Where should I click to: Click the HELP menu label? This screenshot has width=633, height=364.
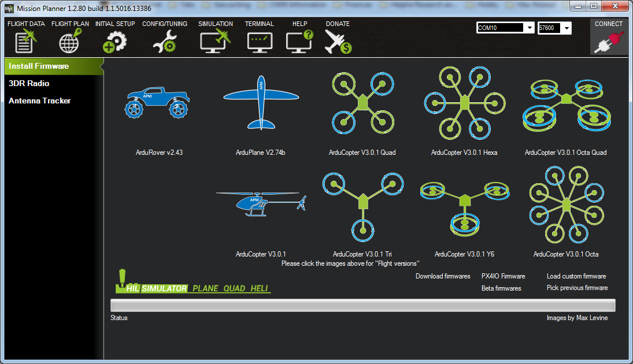[x=300, y=24]
